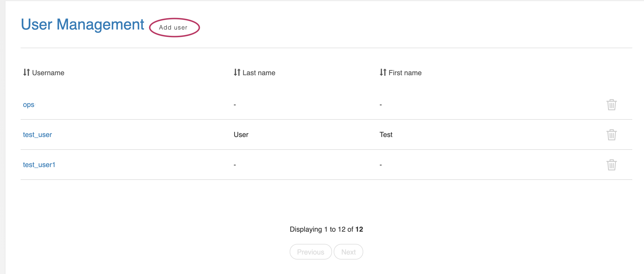Click the First name column header text
This screenshot has width=644, height=274.
tap(405, 73)
